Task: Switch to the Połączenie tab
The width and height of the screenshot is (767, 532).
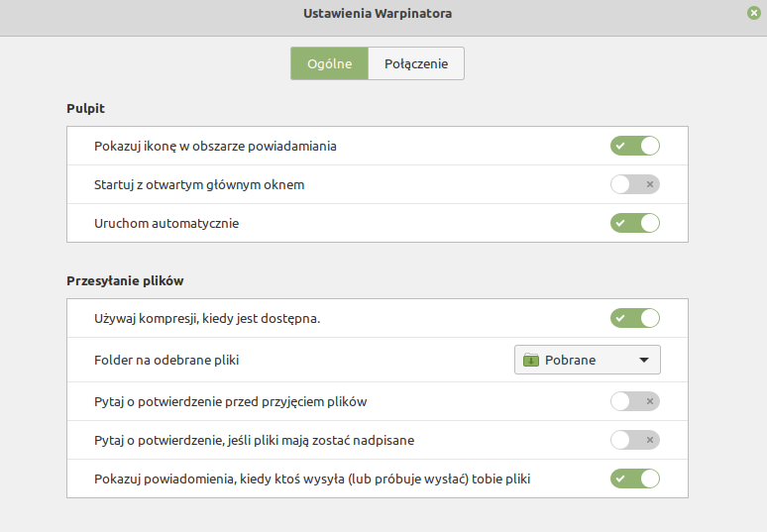Action: [416, 63]
